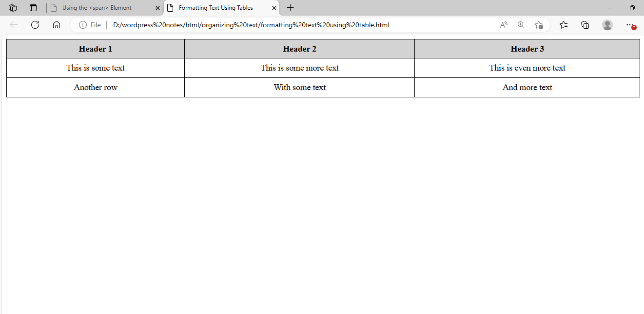Screen dimensions: 644x314
Task: View site information (File info icon)
Action: (83, 25)
